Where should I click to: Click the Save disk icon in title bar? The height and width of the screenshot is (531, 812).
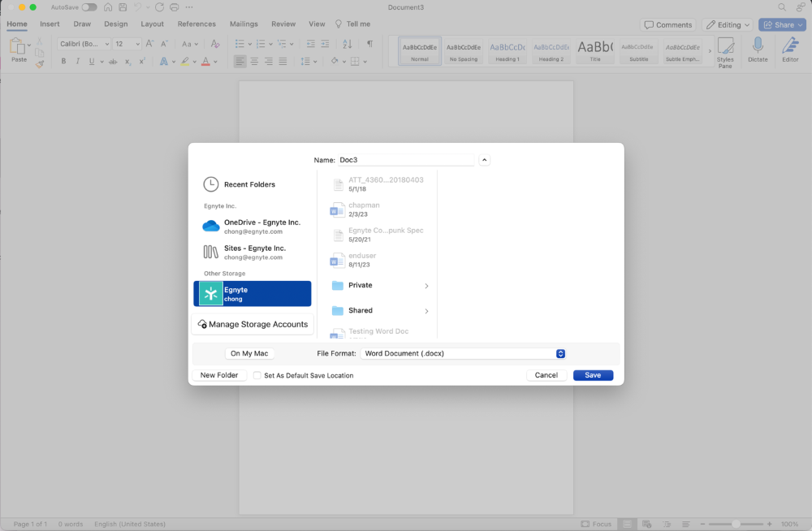click(123, 7)
